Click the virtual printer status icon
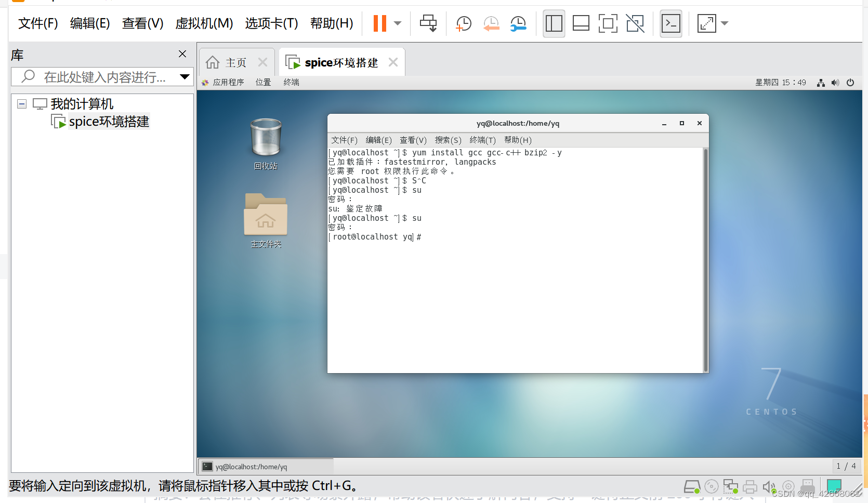The image size is (868, 503). click(750, 486)
